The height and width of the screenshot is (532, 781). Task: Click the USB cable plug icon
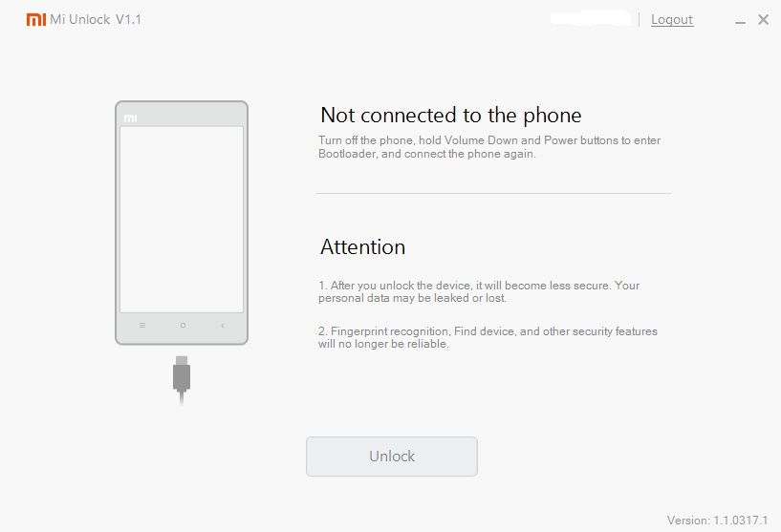click(x=182, y=380)
